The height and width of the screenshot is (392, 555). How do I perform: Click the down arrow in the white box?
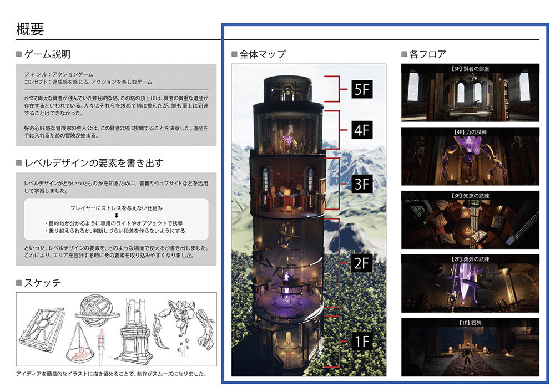click(116, 217)
